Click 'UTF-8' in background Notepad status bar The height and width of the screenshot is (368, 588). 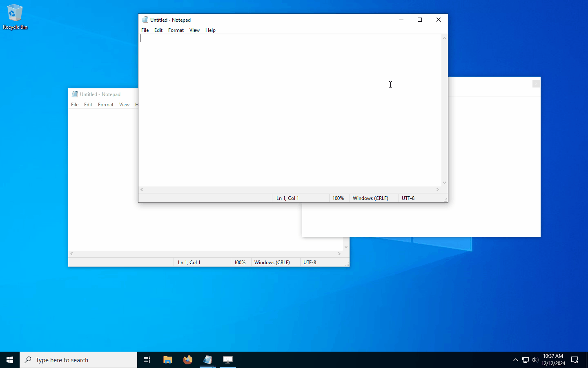[x=310, y=263]
